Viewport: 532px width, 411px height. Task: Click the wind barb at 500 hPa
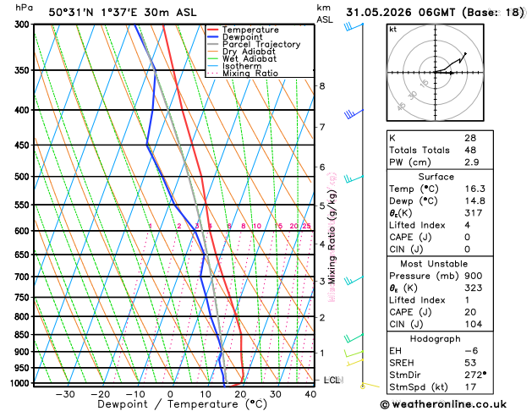point(354,178)
